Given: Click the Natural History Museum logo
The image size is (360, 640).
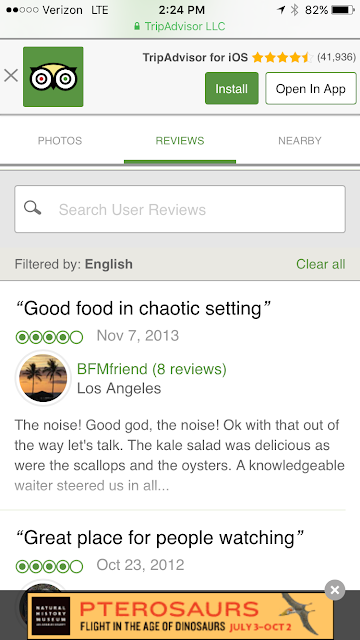Looking at the screenshot, I should coord(51,616).
